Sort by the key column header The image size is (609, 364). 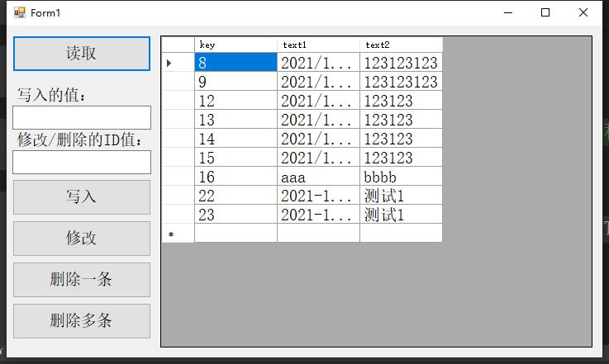(x=236, y=45)
